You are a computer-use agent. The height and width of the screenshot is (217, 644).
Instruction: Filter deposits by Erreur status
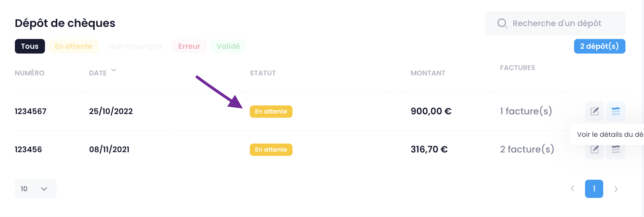click(x=189, y=46)
